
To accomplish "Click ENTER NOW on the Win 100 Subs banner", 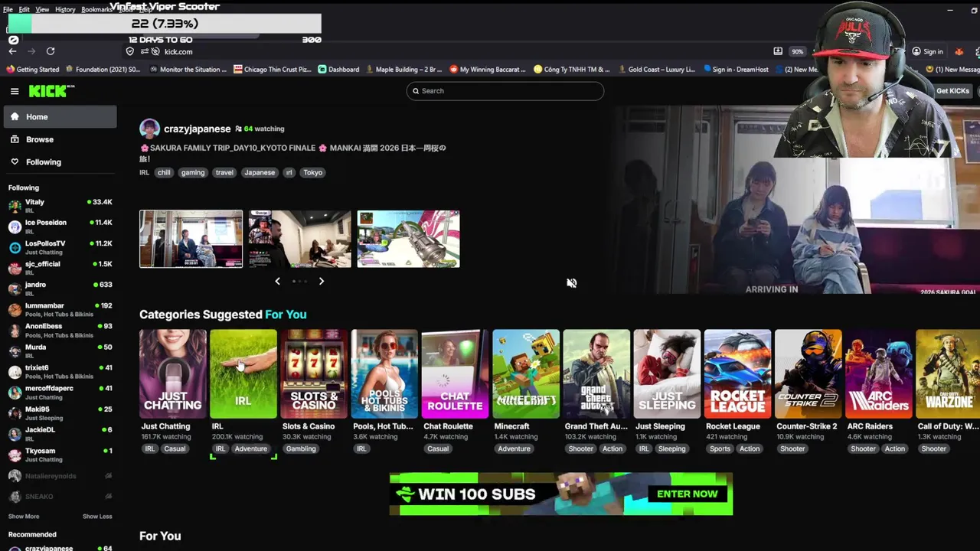I will pyautogui.click(x=687, y=494).
